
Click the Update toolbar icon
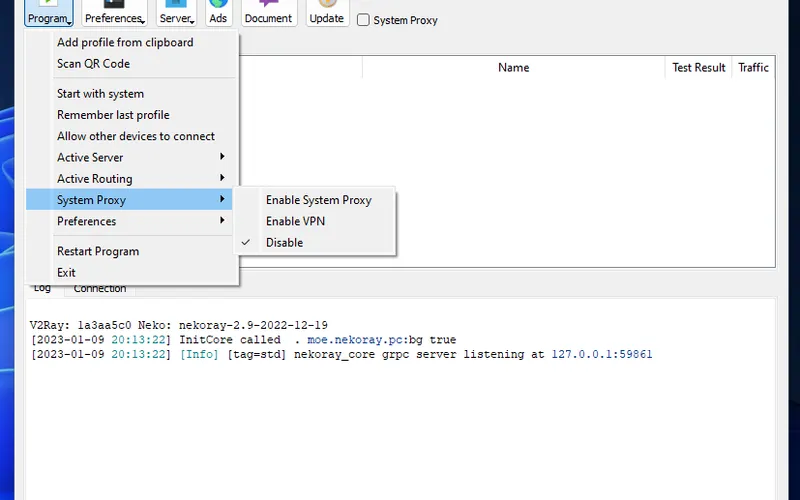tap(326, 13)
